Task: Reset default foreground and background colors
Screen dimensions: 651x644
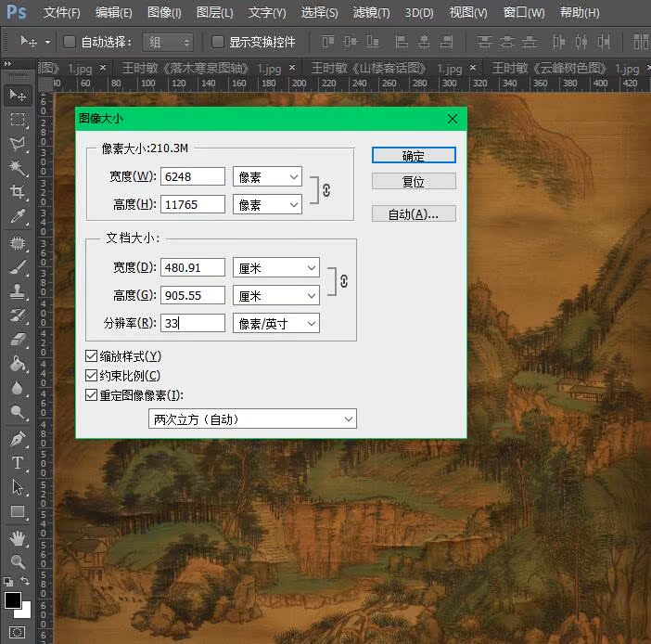Action: (x=8, y=581)
